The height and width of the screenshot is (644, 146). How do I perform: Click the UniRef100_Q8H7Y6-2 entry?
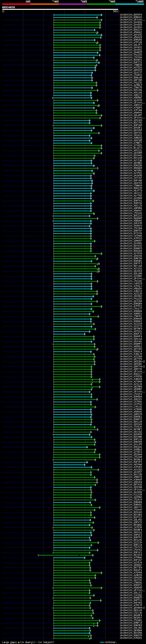[x=133, y=366]
